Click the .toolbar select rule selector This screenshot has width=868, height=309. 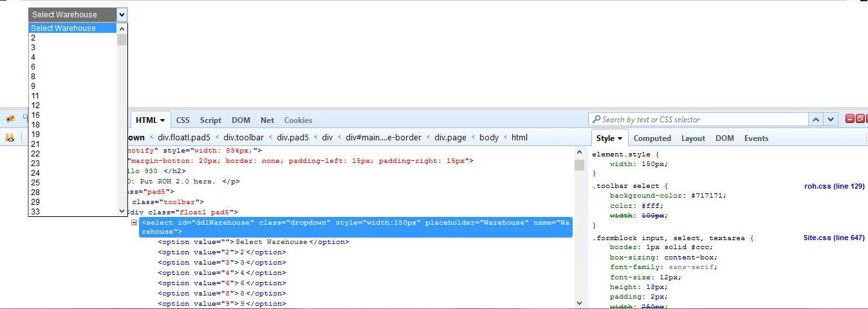click(626, 186)
